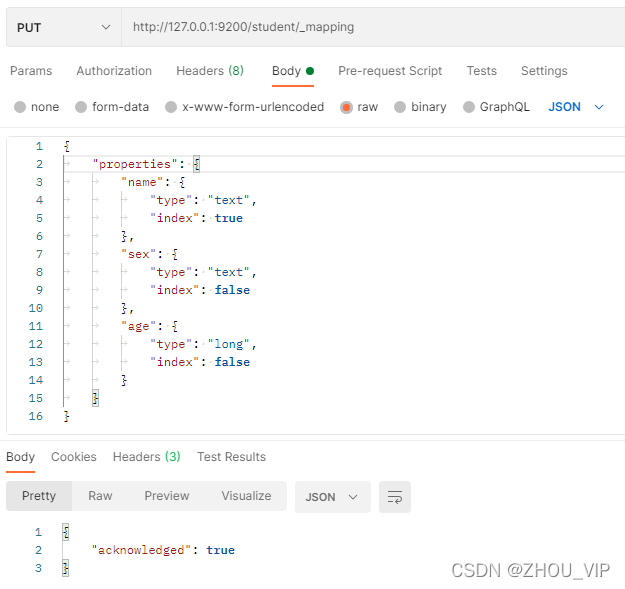Open the response Cookies tab
The width and height of the screenshot is (625, 589).
(x=74, y=457)
